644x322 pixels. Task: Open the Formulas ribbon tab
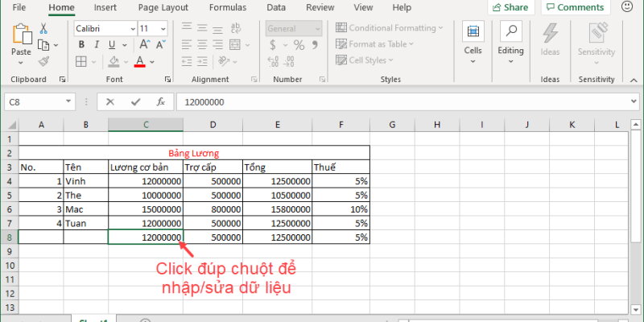click(x=228, y=7)
